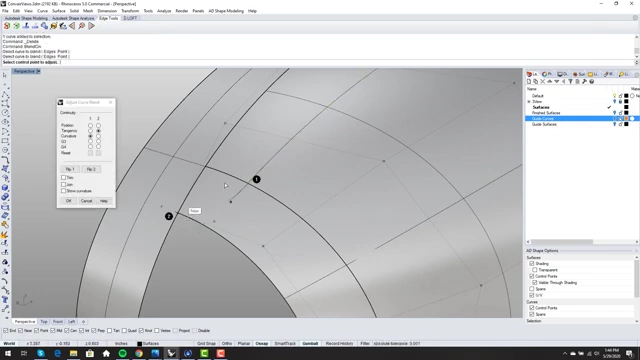Screen dimensions: 640x360
Task: Click the red first icon in Edge Tools toolbar
Action: tap(7, 26)
